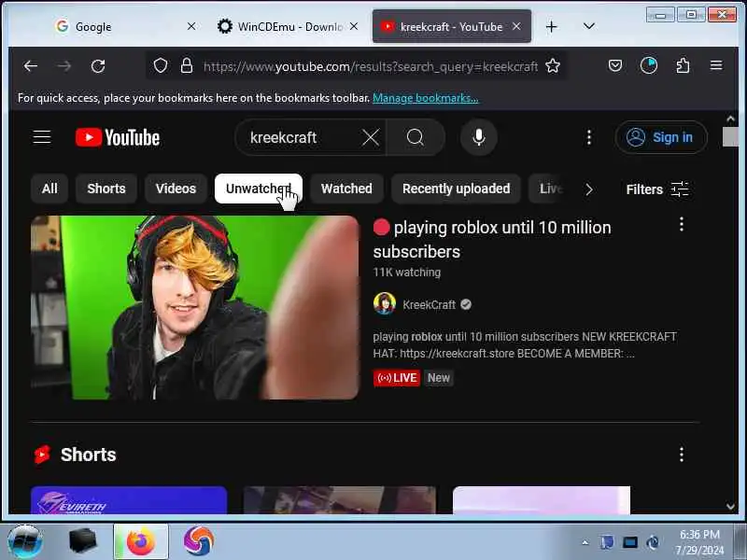The width and height of the screenshot is (747, 560).
Task: Open the KreekCraft channel avatar
Action: pos(385,304)
